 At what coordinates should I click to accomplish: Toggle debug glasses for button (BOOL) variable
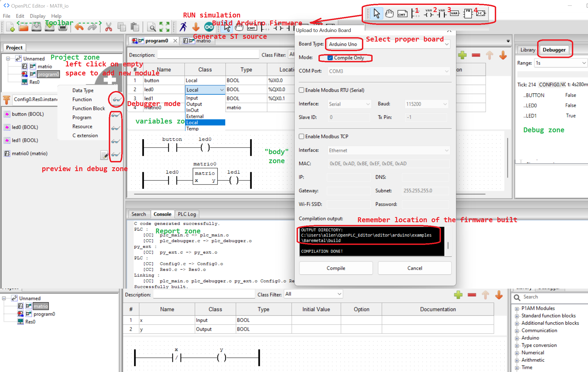coord(115,115)
